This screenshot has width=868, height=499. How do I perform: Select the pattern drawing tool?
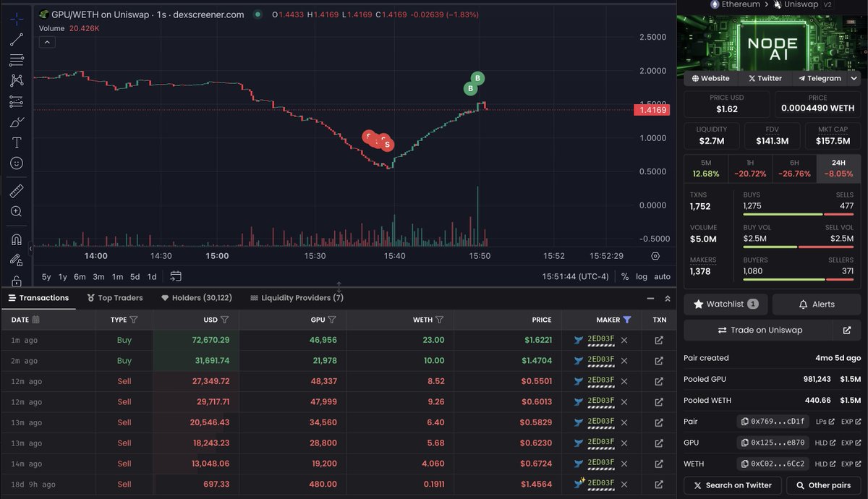tap(16, 81)
